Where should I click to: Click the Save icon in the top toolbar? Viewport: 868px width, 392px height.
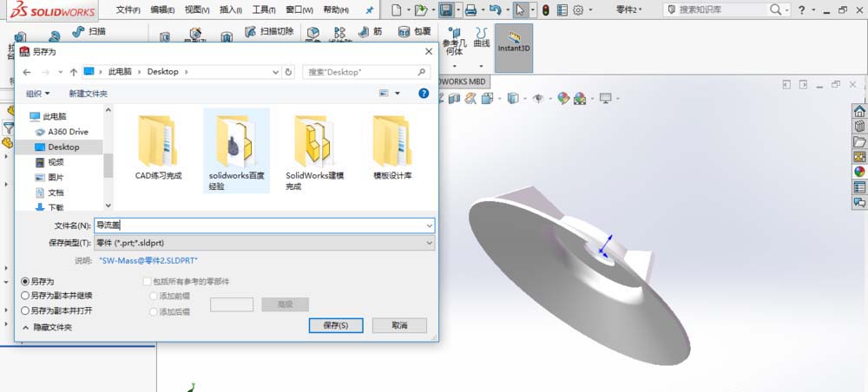point(445,10)
